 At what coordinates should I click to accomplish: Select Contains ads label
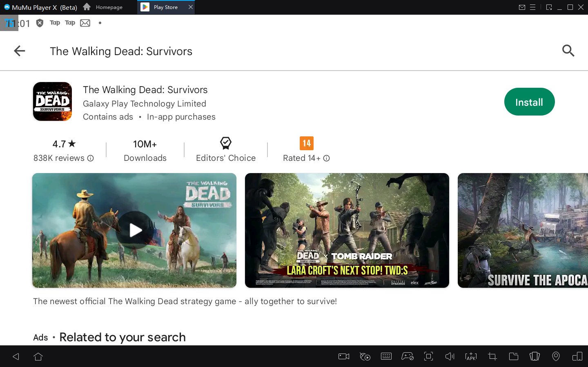(108, 117)
